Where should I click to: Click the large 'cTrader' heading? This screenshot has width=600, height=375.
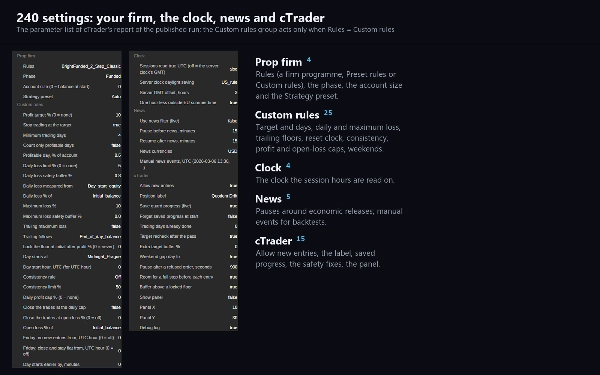274,241
